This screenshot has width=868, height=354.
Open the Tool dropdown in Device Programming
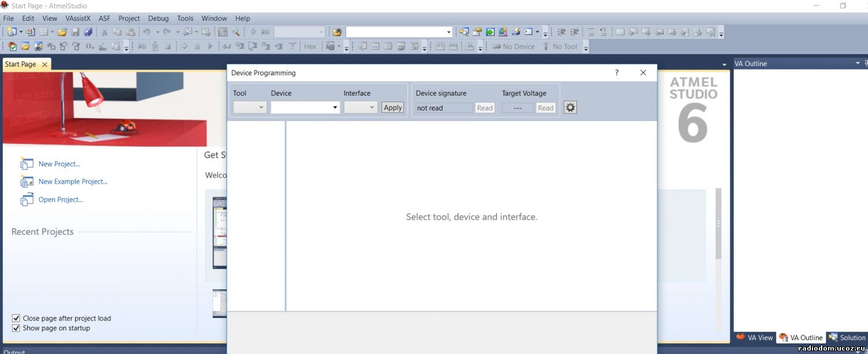[x=250, y=107]
